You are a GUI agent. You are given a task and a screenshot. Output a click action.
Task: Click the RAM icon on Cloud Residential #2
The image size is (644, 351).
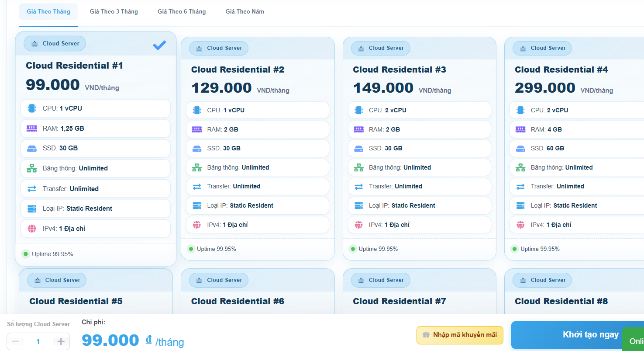point(197,129)
